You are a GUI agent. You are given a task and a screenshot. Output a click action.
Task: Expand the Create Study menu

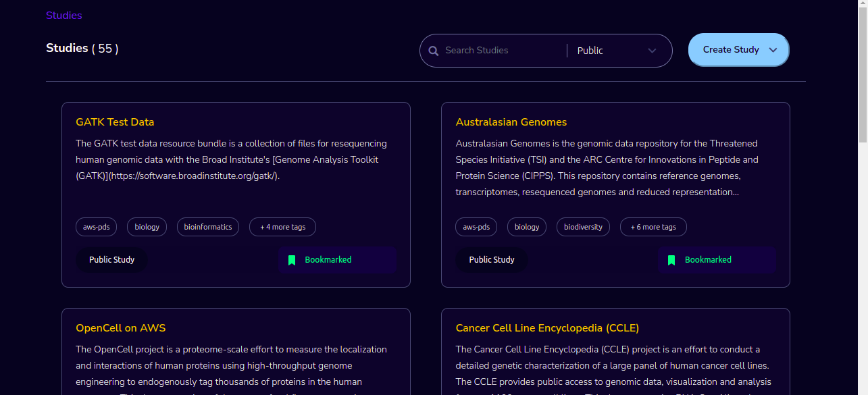point(738,50)
